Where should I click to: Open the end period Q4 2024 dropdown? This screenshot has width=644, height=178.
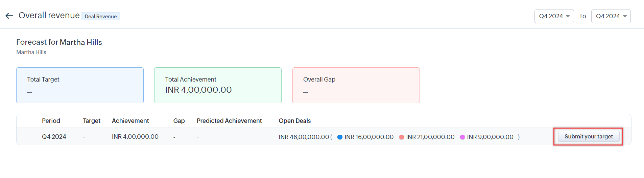(611, 16)
